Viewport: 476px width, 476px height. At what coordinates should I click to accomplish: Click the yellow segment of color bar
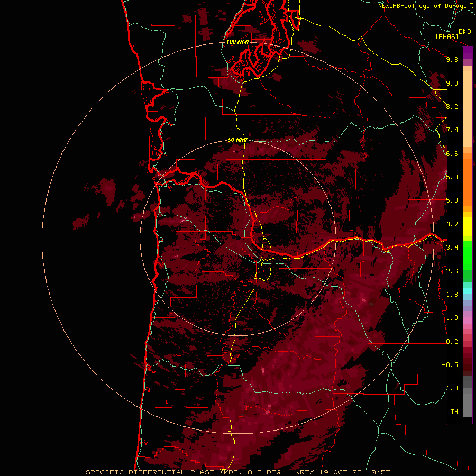point(467,226)
